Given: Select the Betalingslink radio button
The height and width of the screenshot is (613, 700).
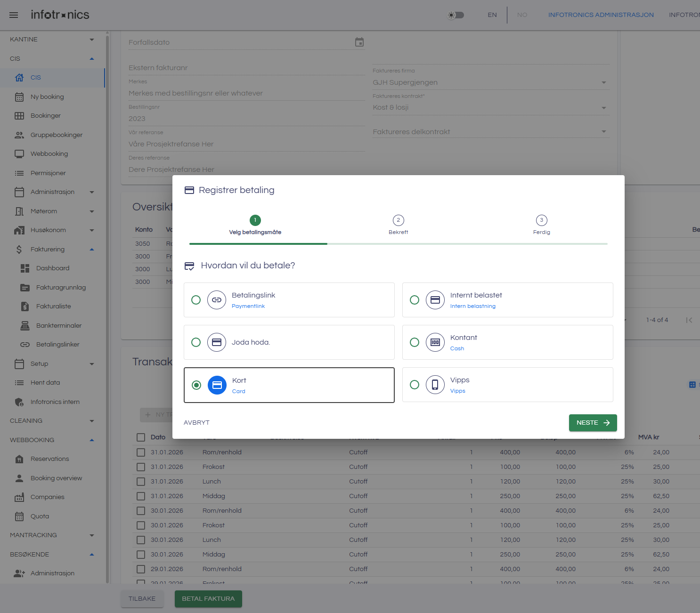Looking at the screenshot, I should [x=196, y=300].
